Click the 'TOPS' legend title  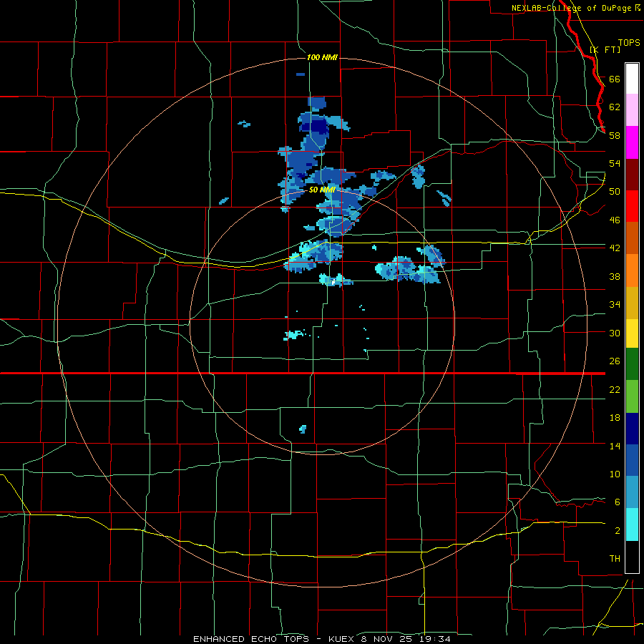coord(629,43)
